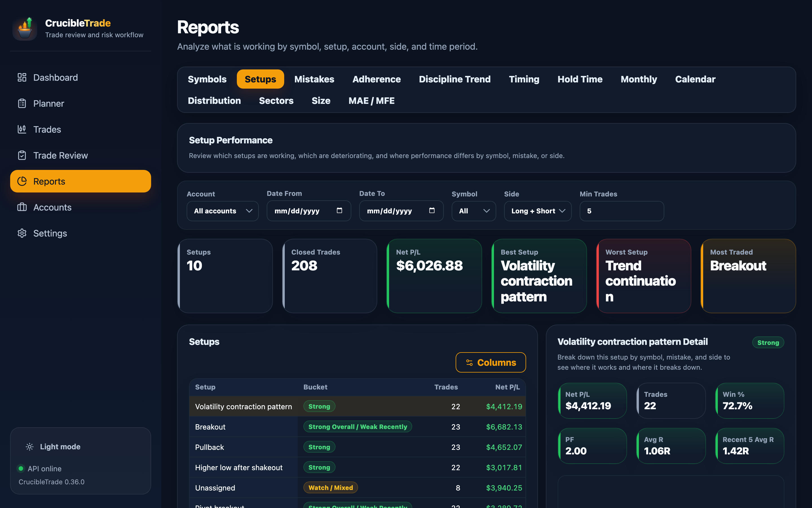Viewport: 812px width, 508px height.
Task: Click the Settings gear icon
Action: (x=22, y=233)
